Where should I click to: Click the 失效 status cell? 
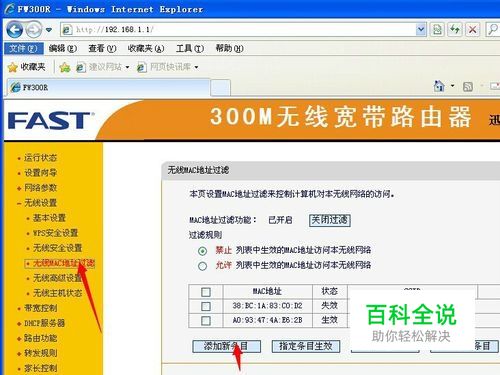coord(330,306)
